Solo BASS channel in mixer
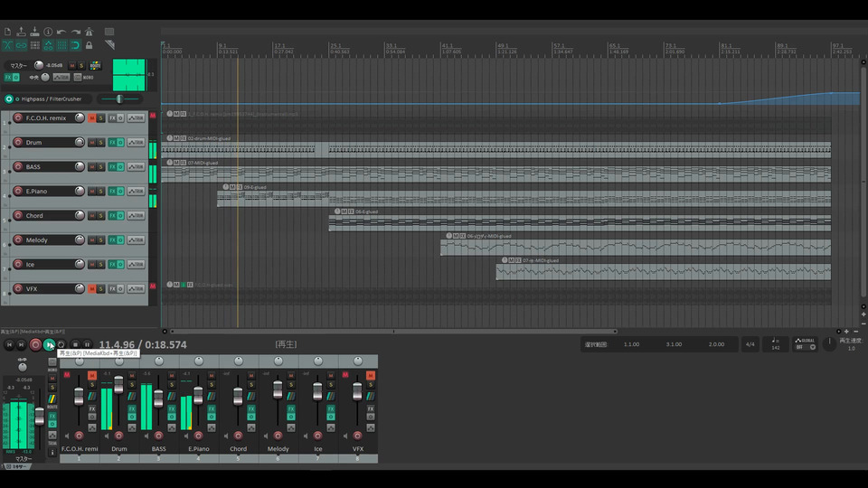 (x=172, y=385)
